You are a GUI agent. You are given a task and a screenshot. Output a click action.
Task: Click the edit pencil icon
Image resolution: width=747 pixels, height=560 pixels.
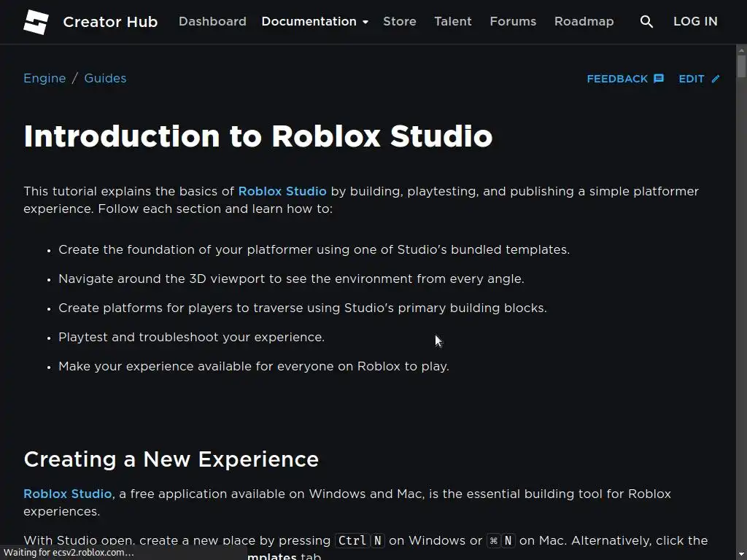click(x=716, y=79)
